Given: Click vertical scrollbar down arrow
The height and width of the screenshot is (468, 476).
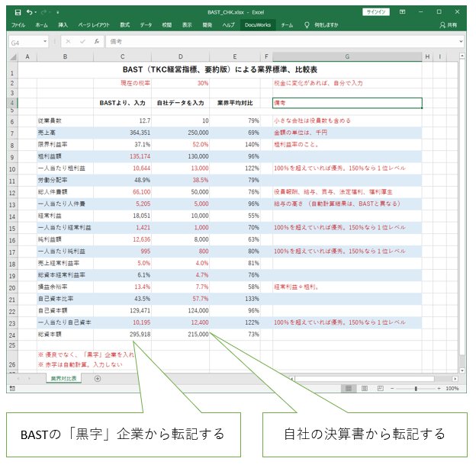Looking at the screenshot, I should tap(462, 370).
